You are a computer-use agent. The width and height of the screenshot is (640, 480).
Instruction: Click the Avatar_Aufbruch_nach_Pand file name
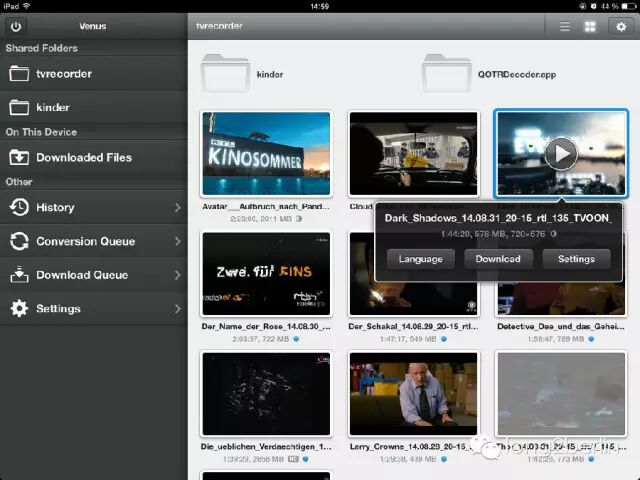coord(266,207)
